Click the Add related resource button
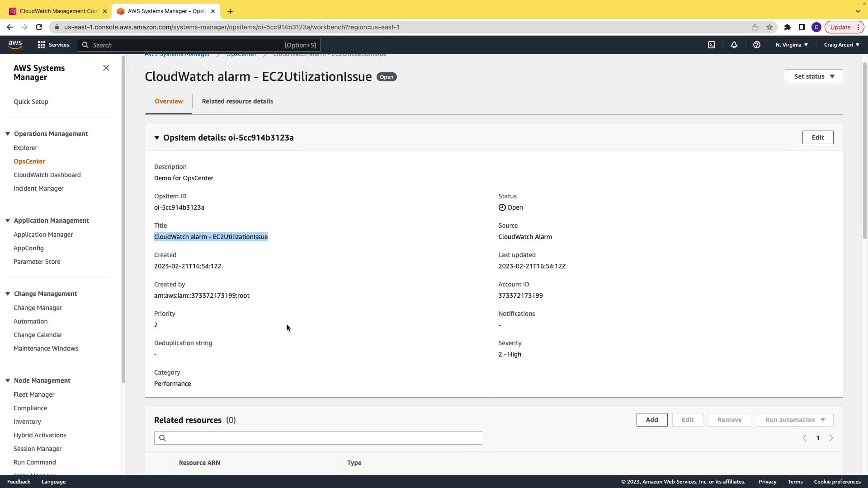This screenshot has width=868, height=488. [x=652, y=420]
